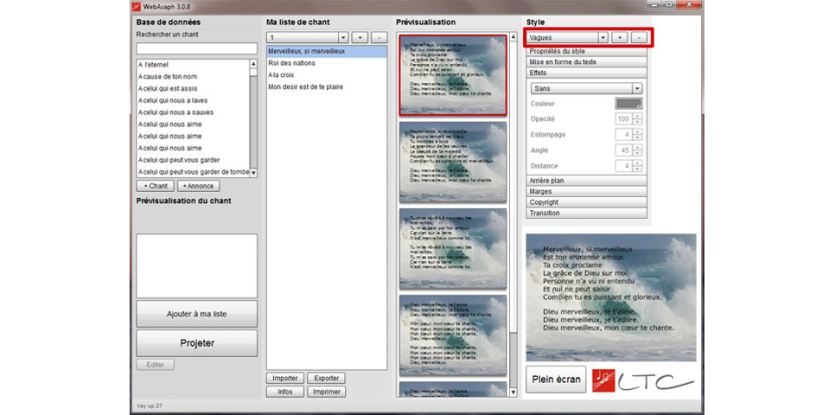Screen dimensions: 829x415
Task: Select the second slide preview thumbnail
Action: 453,162
